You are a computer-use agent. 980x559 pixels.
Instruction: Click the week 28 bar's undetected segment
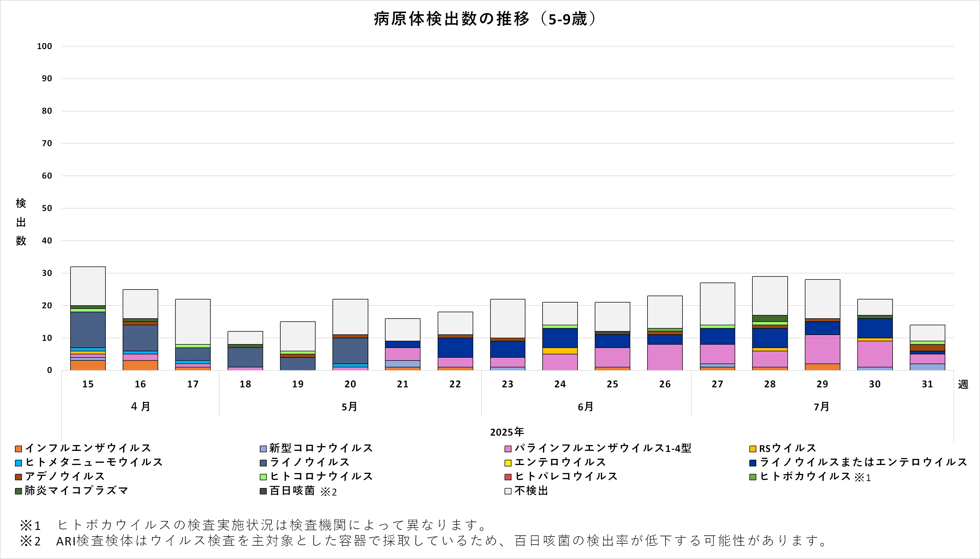click(x=770, y=296)
